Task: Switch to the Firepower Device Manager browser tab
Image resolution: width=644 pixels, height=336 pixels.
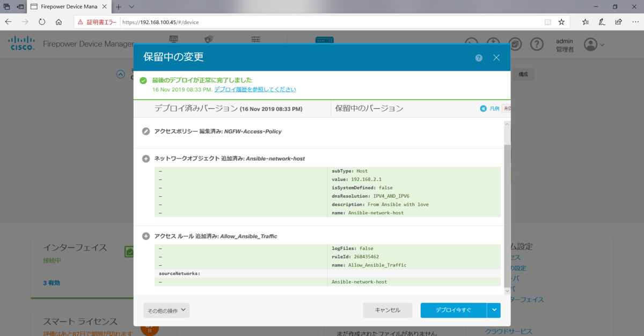Action: point(70,7)
